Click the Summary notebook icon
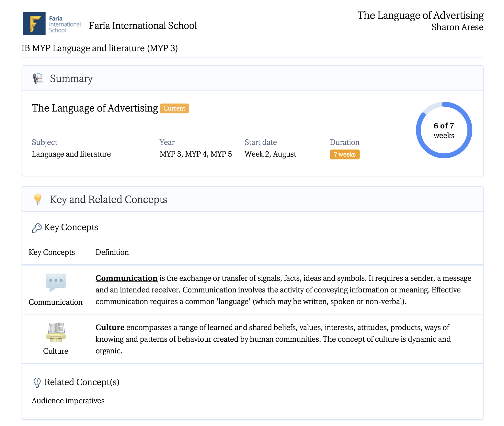The width and height of the screenshot is (504, 426). (38, 78)
